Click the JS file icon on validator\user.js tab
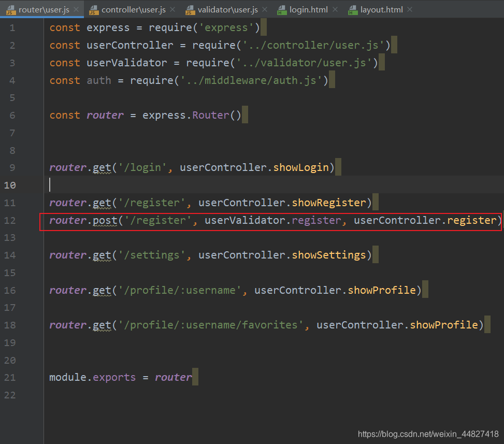The image size is (504, 444). tap(190, 10)
